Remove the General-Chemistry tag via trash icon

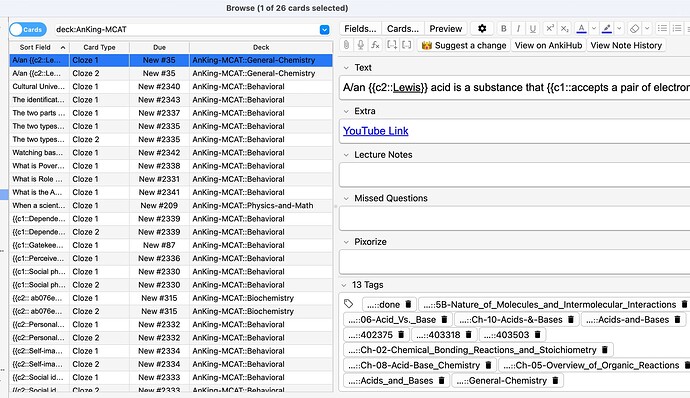(x=555, y=380)
